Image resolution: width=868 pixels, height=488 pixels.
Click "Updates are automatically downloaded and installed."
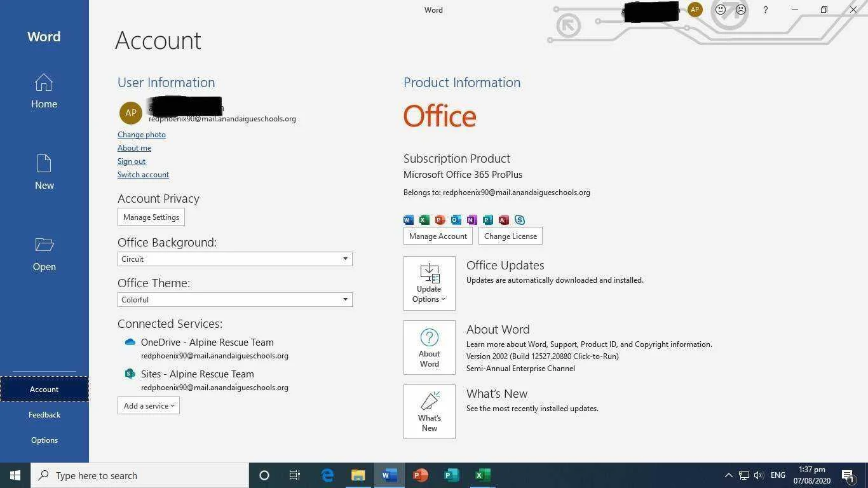tap(555, 280)
